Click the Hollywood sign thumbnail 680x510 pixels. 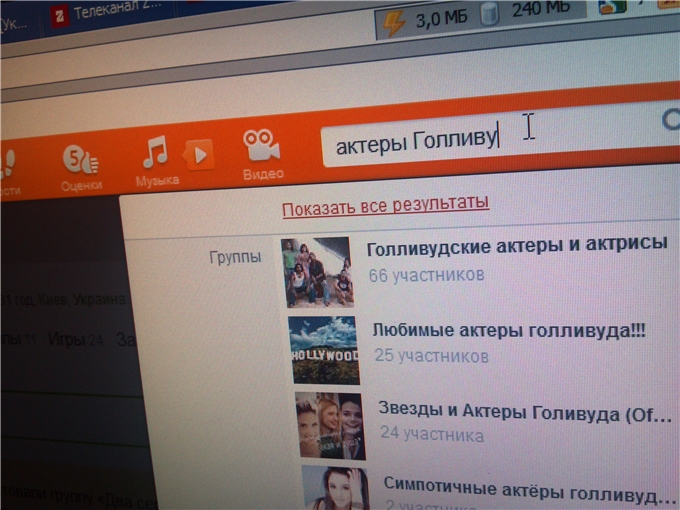(324, 350)
